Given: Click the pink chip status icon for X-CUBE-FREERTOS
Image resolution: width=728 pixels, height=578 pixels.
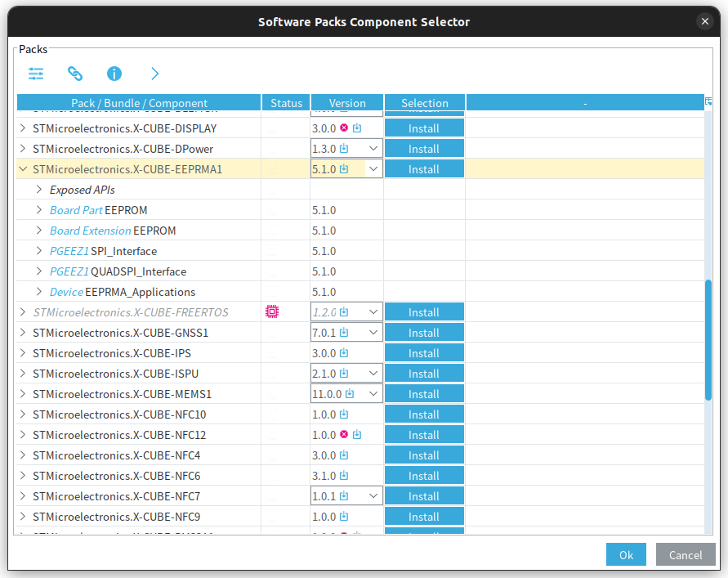Looking at the screenshot, I should click(x=272, y=311).
